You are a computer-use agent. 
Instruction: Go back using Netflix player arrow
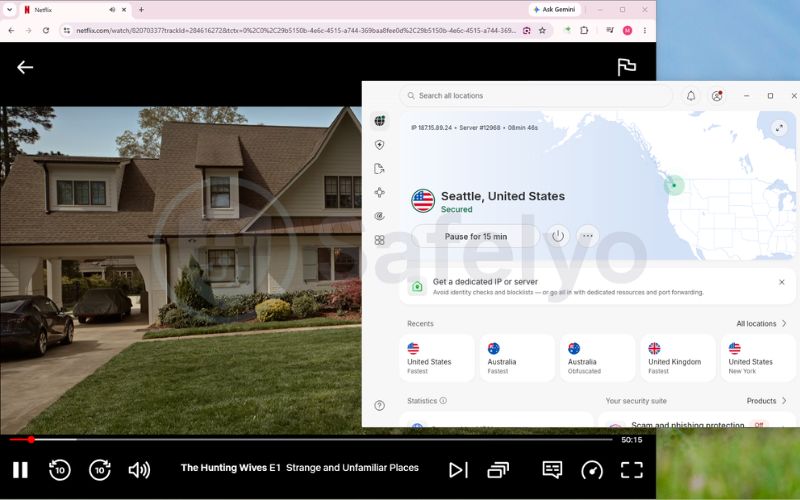click(24, 67)
